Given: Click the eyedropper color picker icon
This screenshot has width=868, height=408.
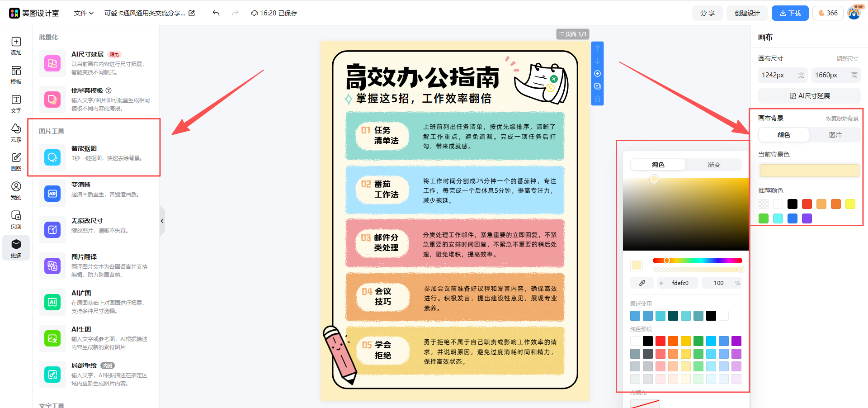Looking at the screenshot, I should 642,283.
